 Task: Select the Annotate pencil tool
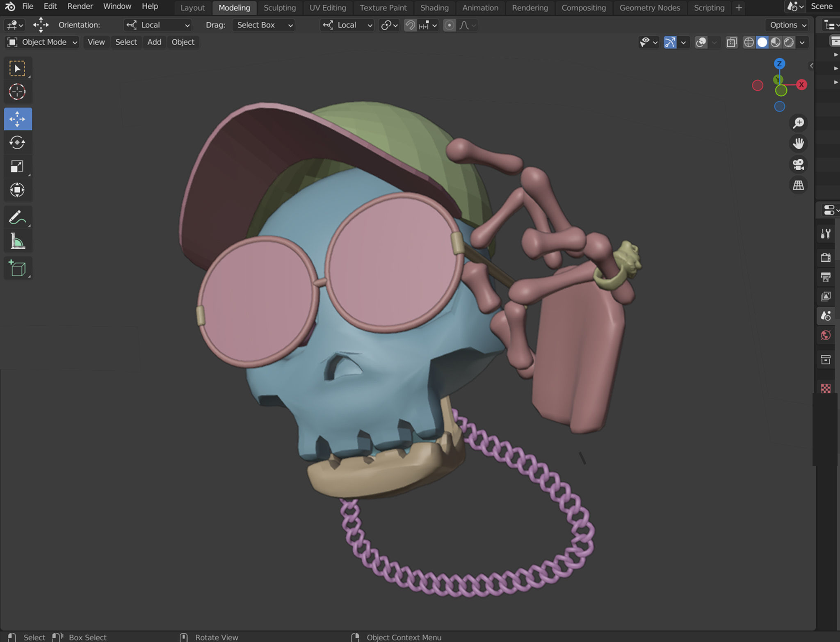pyautogui.click(x=18, y=217)
